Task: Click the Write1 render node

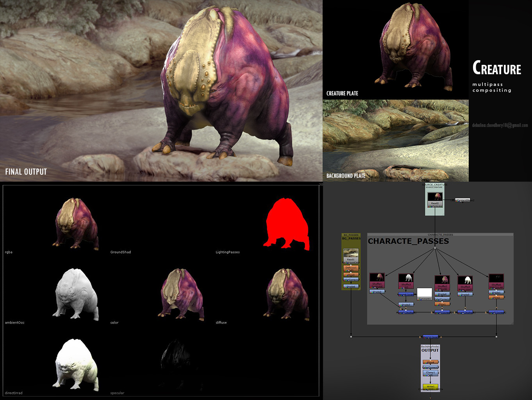Action: [430, 386]
